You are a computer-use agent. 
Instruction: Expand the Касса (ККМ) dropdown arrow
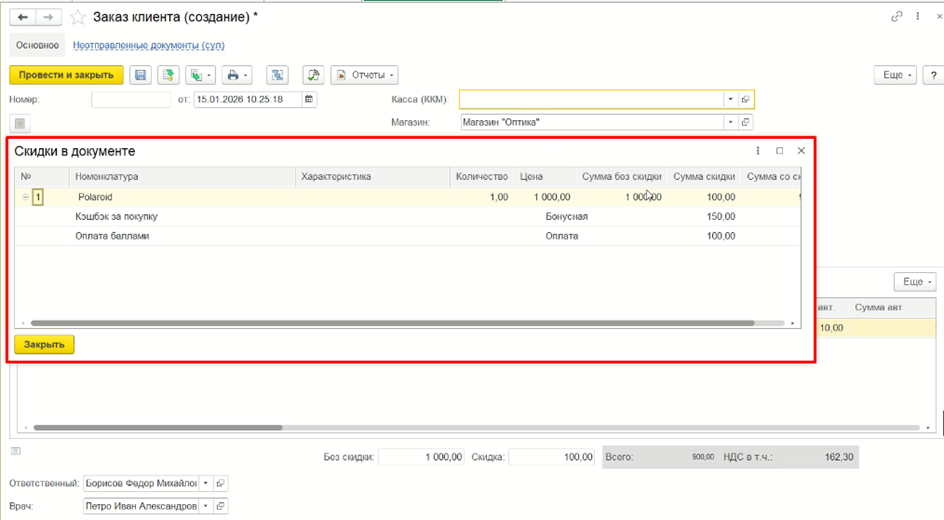point(730,99)
